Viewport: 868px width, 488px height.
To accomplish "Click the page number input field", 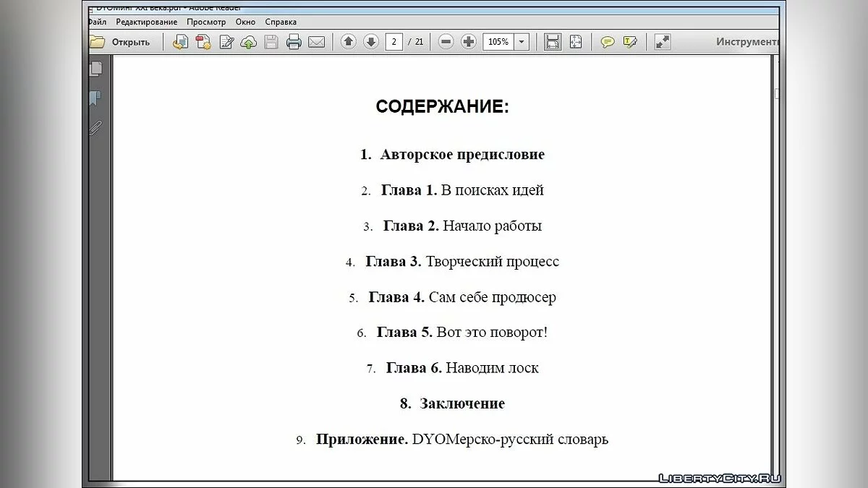I will pyautogui.click(x=394, y=42).
